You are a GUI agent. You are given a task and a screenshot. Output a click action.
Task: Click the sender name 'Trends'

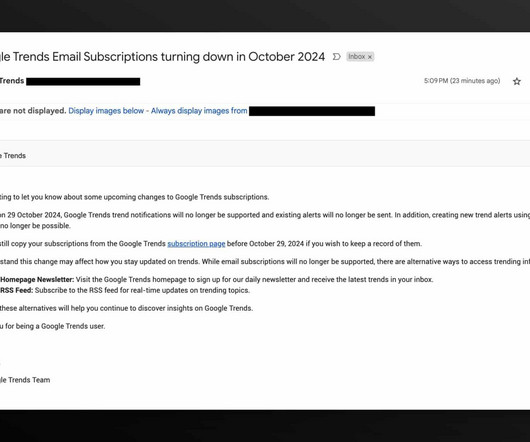pyautogui.click(x=12, y=81)
